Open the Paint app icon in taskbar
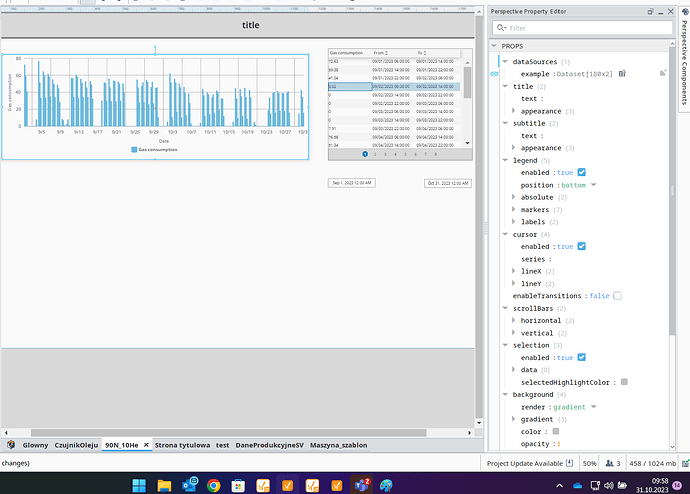Image resolution: width=690 pixels, height=494 pixels. point(386,486)
